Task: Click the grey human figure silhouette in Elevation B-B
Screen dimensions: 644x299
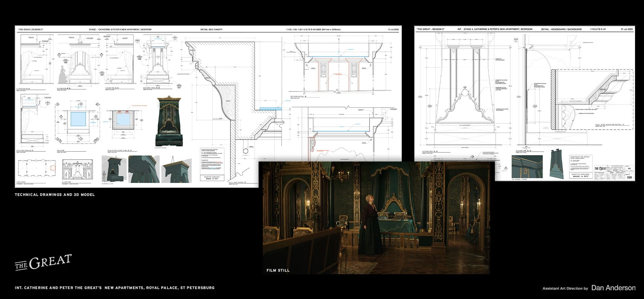Action: (62, 74)
